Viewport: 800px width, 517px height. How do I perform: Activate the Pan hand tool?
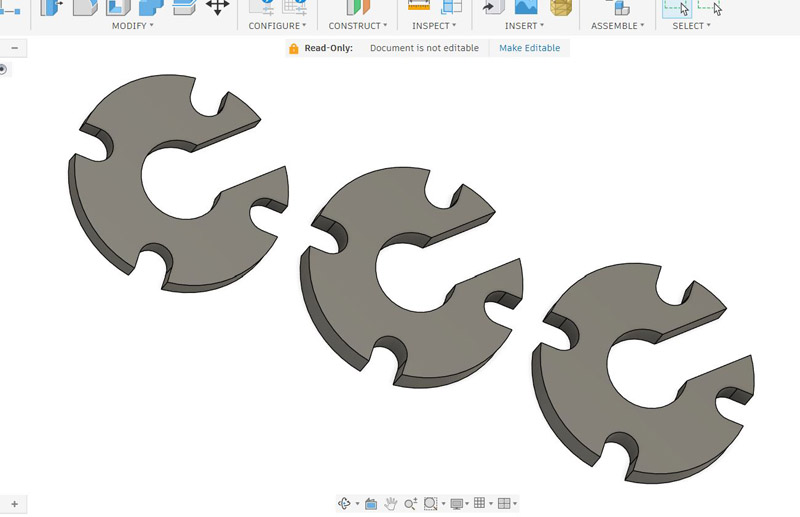391,504
